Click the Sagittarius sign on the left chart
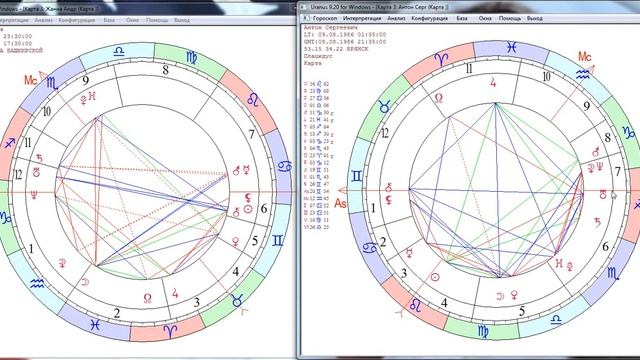 (10, 143)
